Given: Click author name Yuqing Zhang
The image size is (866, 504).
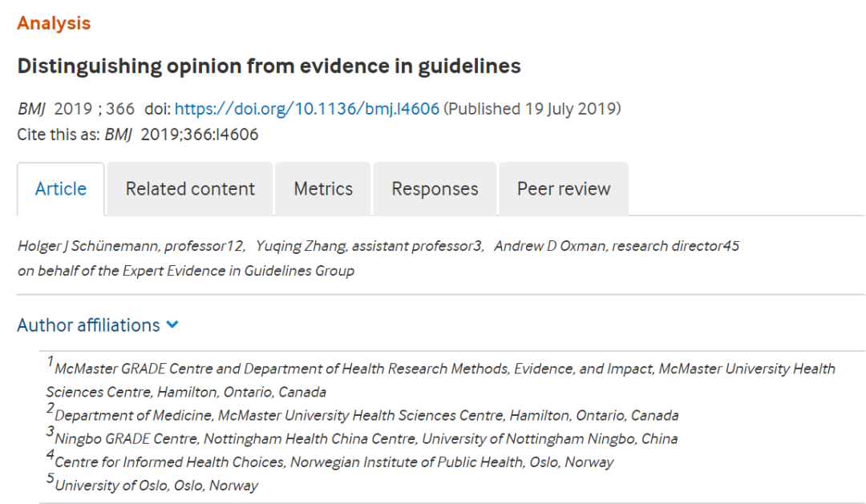Looking at the screenshot, I should pos(301,246).
